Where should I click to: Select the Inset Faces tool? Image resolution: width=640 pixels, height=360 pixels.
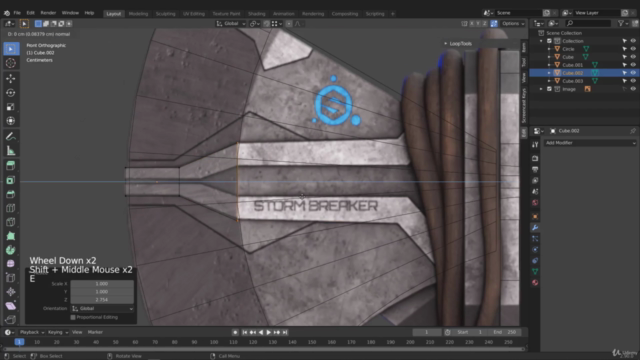11,180
